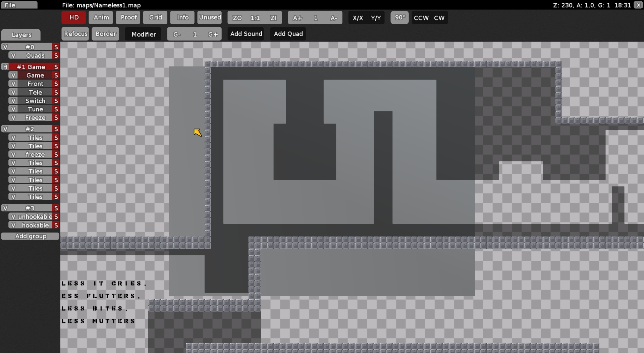Collapse group #3
644x353 pixels.
click(x=5, y=208)
